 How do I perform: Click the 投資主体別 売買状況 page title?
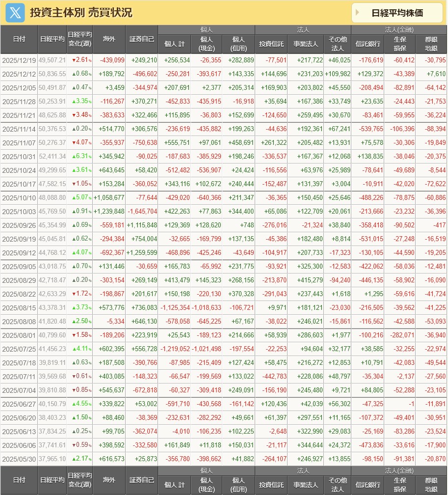tap(81, 13)
